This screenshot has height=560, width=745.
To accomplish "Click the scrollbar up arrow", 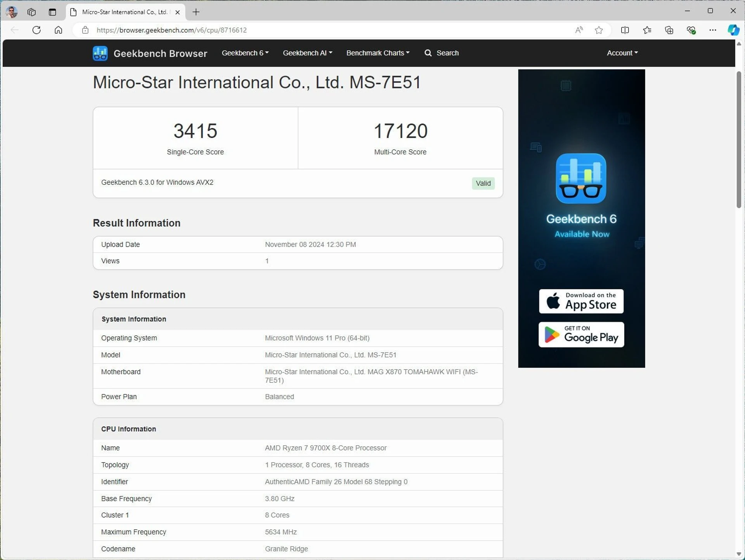I will point(739,44).
